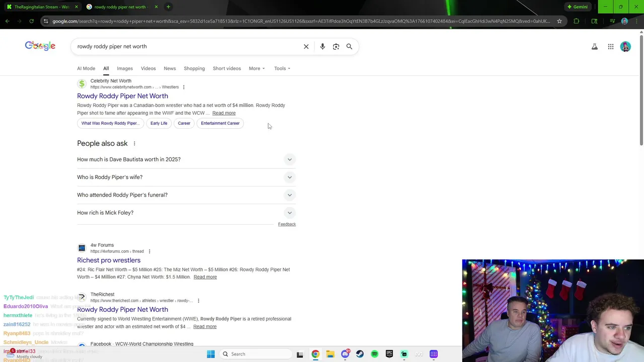644x362 pixels.
Task: Switch to News results tab
Action: (170, 68)
